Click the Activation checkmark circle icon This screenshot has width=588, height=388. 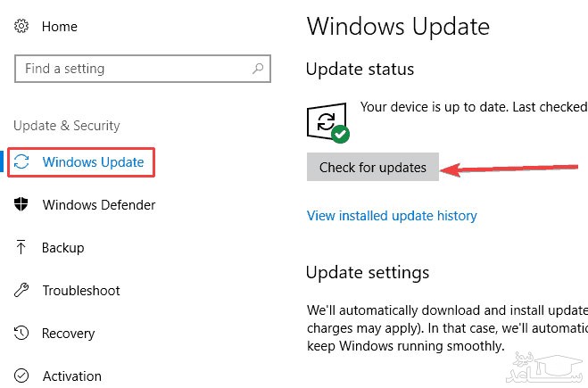[x=21, y=376]
